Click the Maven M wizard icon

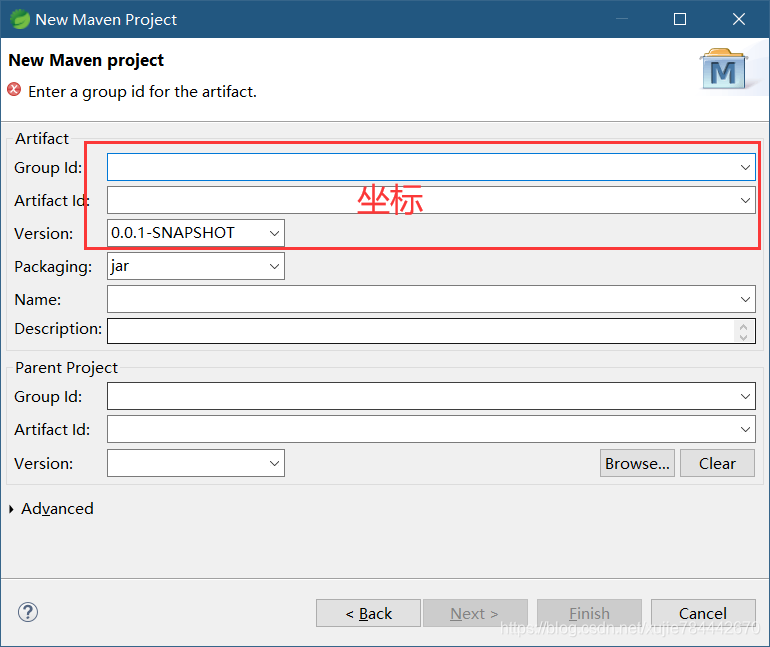tap(724, 69)
